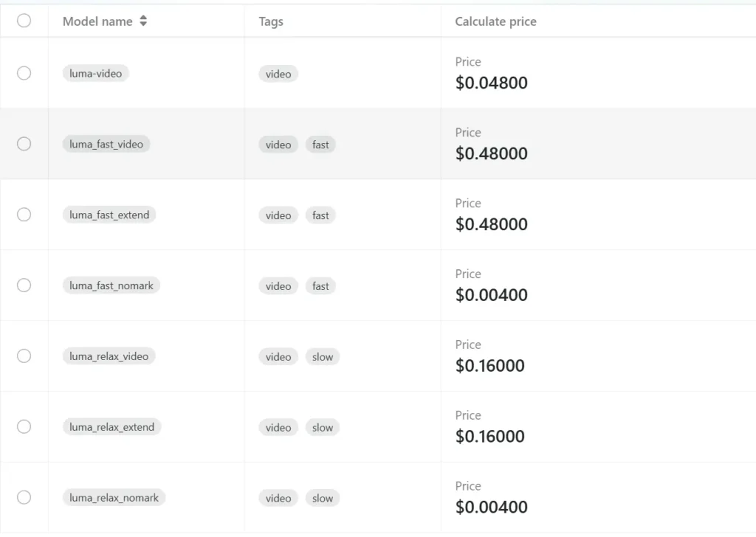
Task: Select the luma_relax_nomark row radio button
Action: click(x=24, y=498)
